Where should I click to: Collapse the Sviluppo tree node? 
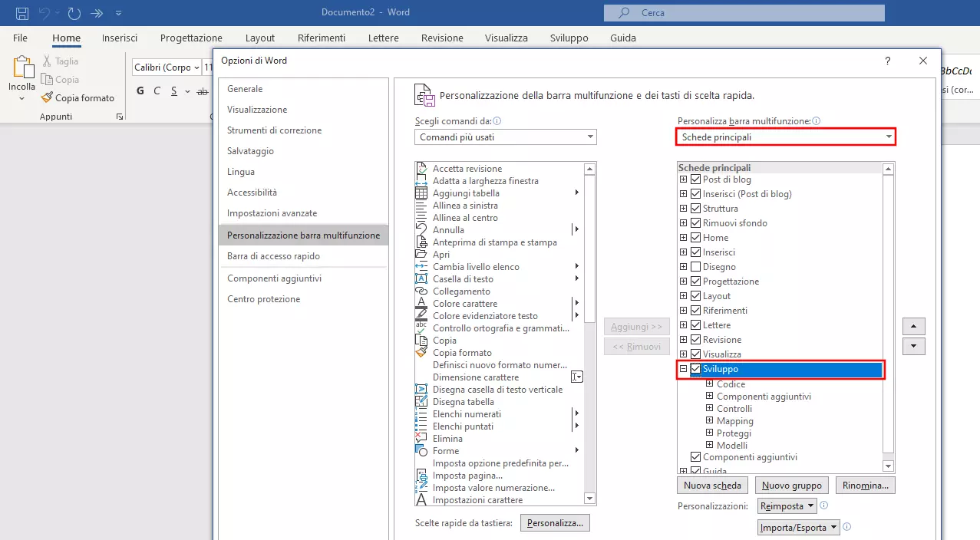click(683, 369)
